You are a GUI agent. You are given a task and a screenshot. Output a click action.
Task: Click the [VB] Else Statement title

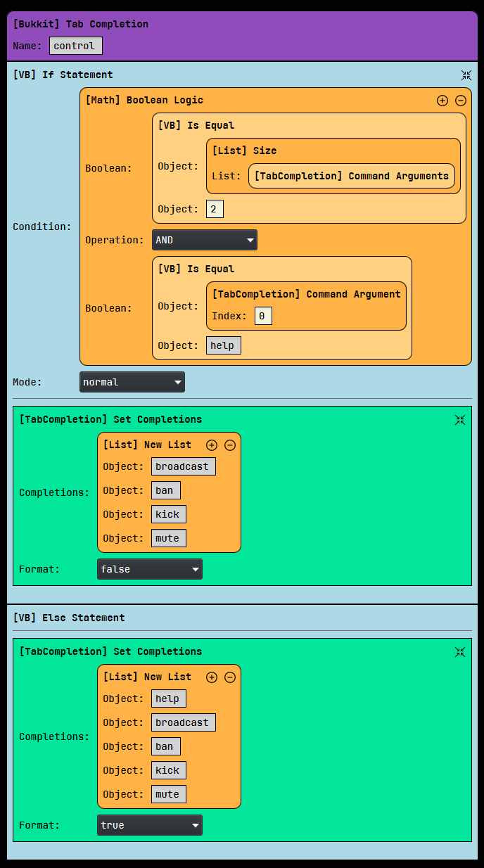pos(68,618)
